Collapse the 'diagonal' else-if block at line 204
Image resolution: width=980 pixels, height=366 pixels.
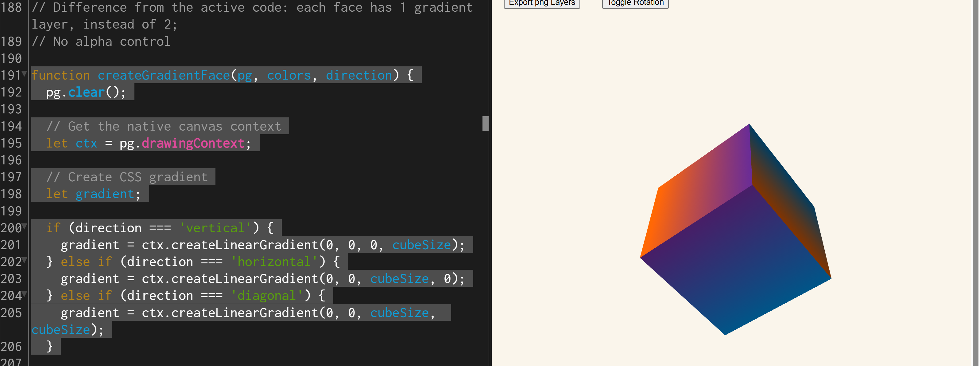[25, 293]
